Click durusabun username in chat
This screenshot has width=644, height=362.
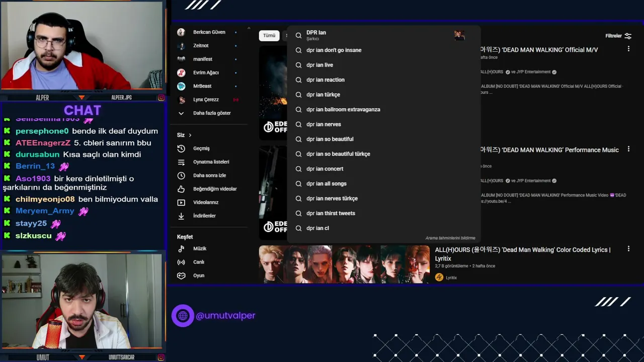[x=37, y=155]
